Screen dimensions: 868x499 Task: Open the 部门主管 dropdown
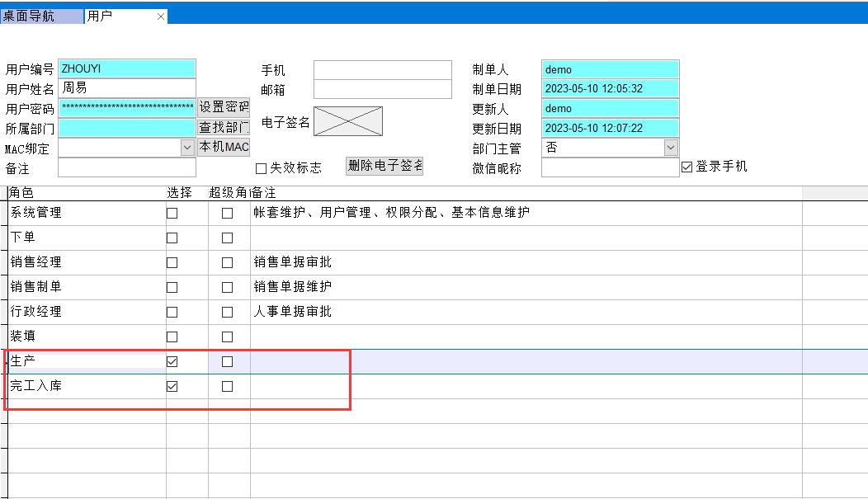click(670, 148)
